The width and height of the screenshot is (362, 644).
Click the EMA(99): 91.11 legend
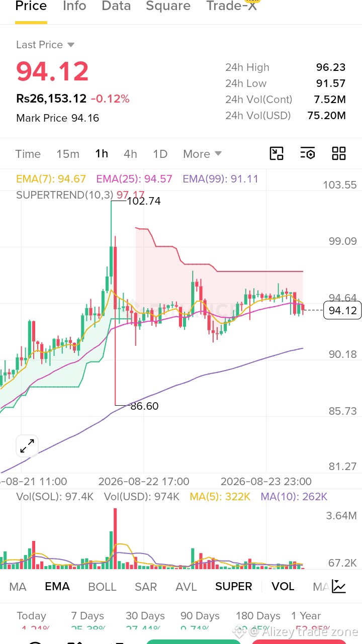[221, 179]
